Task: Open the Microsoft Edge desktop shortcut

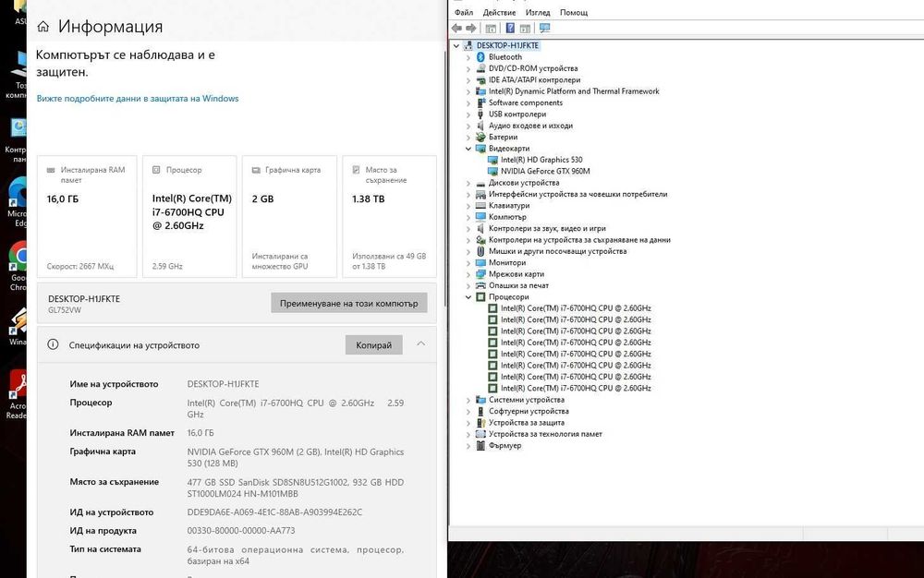Action: (x=18, y=202)
